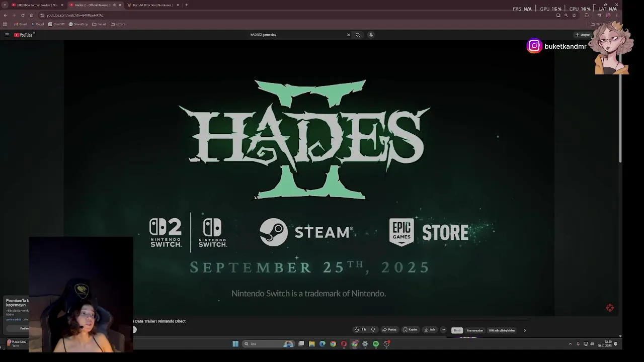Select the Tümü filter chip
The height and width of the screenshot is (362, 644).
click(457, 330)
